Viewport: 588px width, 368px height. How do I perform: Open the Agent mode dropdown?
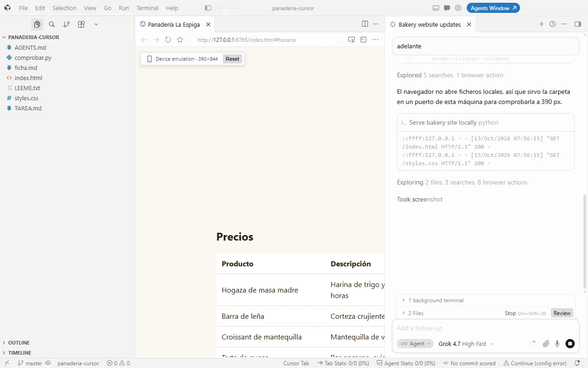coord(415,344)
